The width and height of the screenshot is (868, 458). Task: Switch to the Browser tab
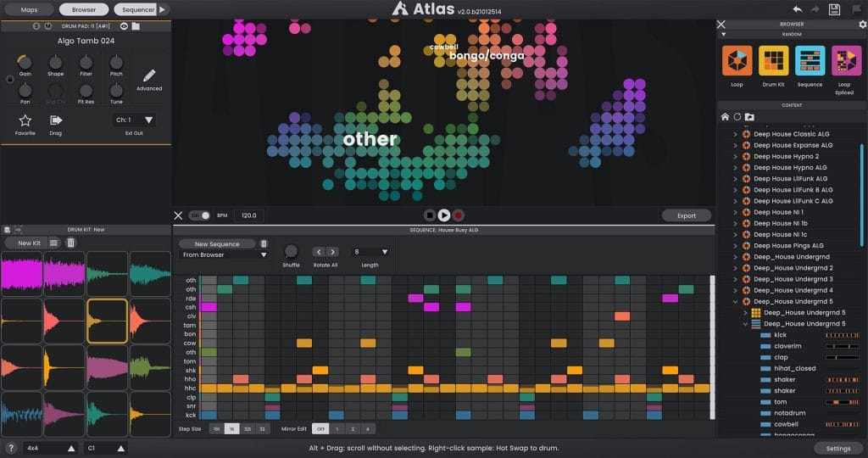point(84,9)
